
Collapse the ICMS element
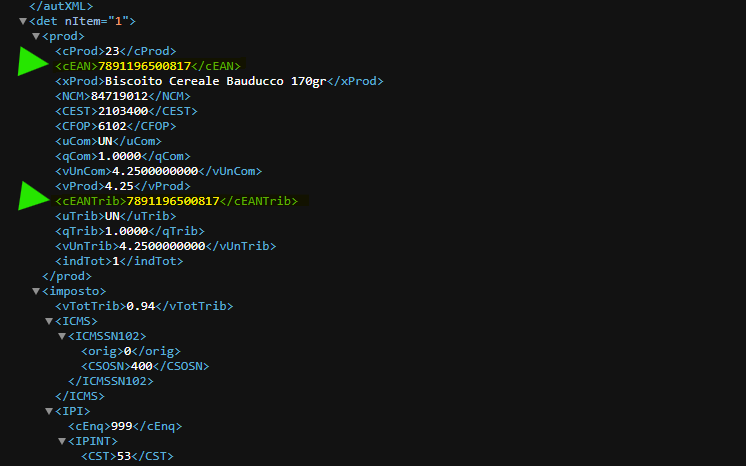[x=49, y=321]
